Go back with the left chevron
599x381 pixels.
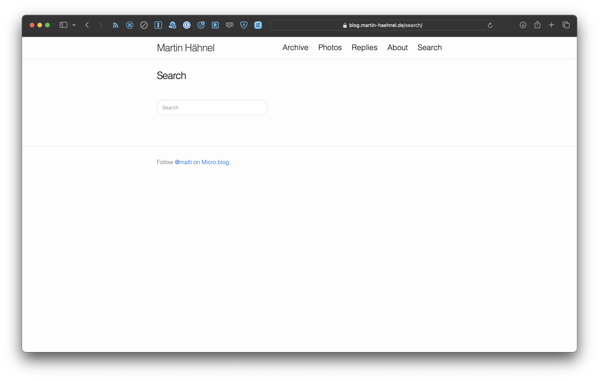click(87, 25)
